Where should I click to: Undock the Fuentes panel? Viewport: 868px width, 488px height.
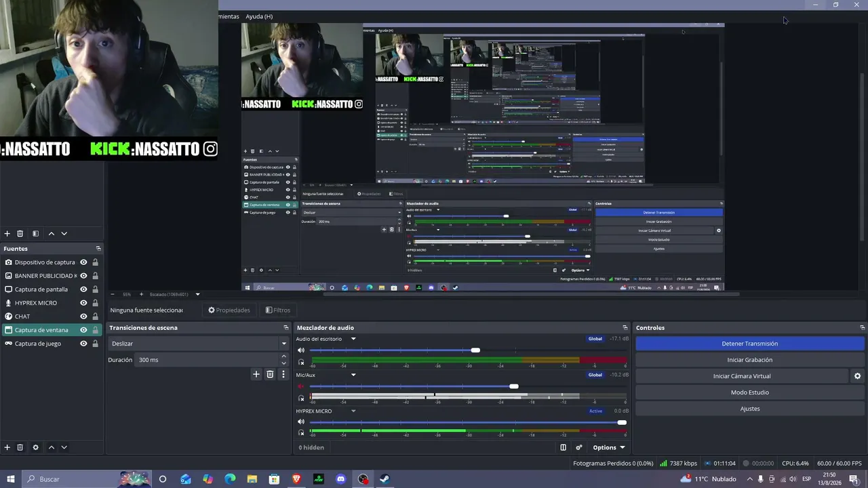98,249
